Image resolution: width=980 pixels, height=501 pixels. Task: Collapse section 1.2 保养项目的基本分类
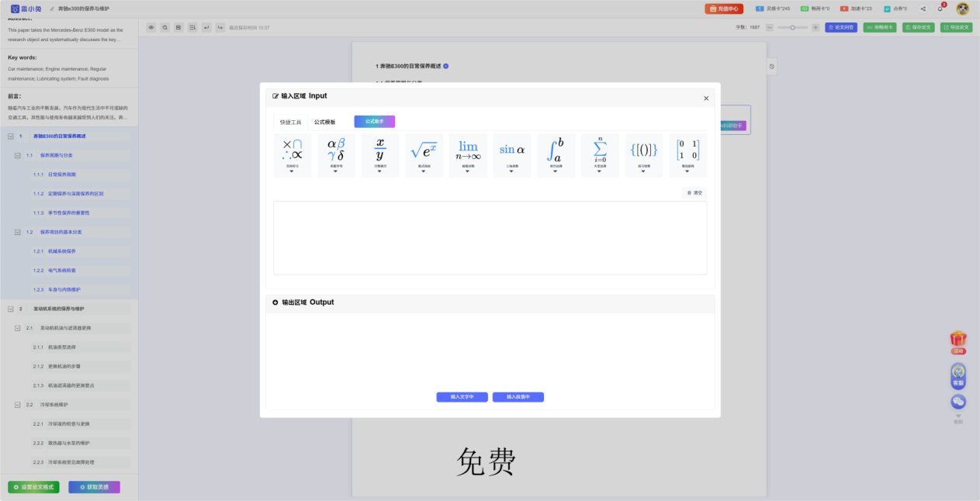[x=18, y=232]
